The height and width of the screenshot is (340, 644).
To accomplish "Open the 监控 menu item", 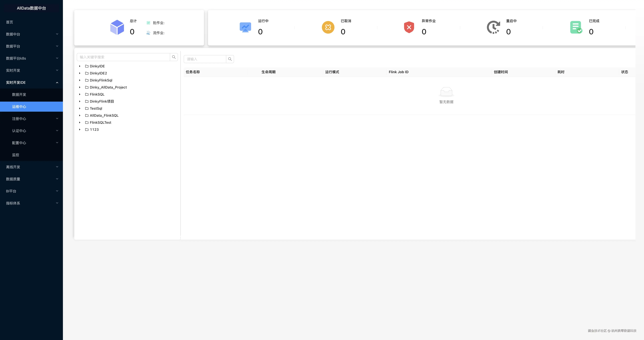I will tap(16, 155).
